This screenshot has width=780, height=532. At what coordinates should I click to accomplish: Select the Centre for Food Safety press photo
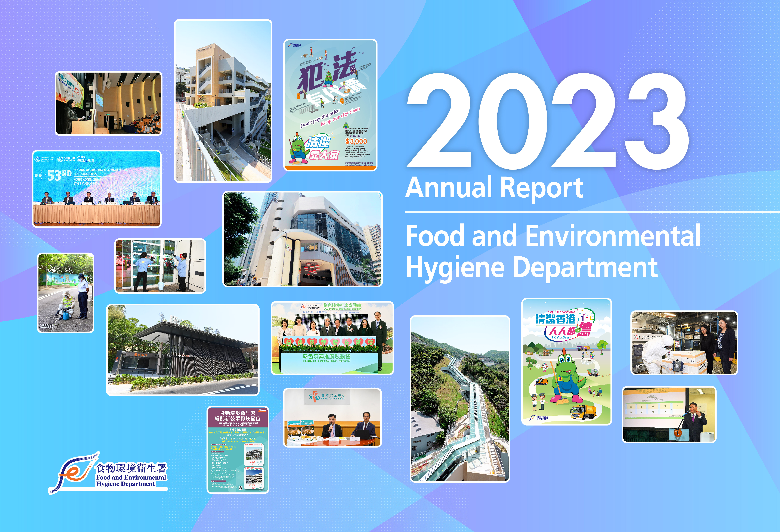[x=332, y=418]
